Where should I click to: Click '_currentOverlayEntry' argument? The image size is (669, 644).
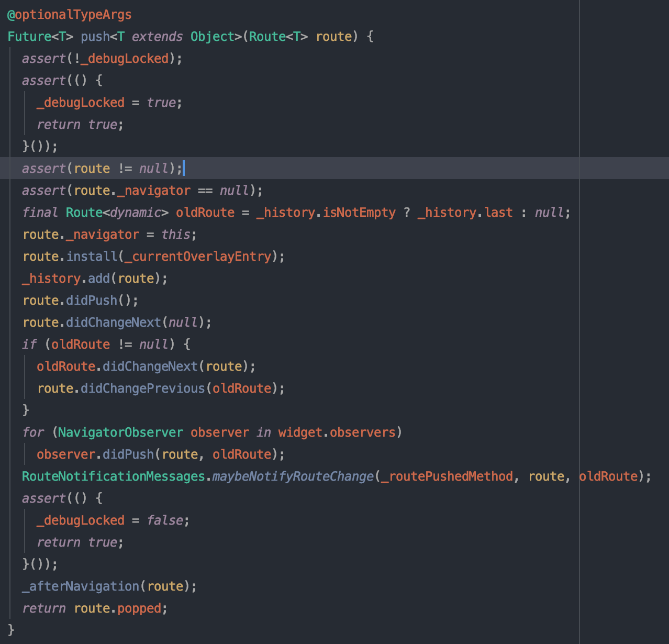coord(198,257)
